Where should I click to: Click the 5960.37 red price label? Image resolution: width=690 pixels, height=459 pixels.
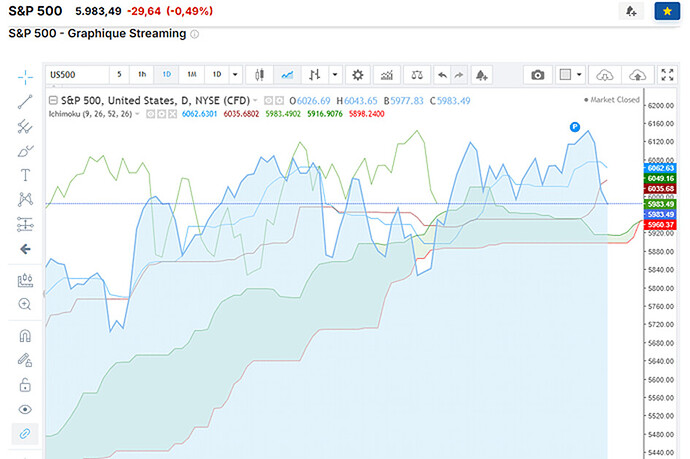tap(660, 225)
